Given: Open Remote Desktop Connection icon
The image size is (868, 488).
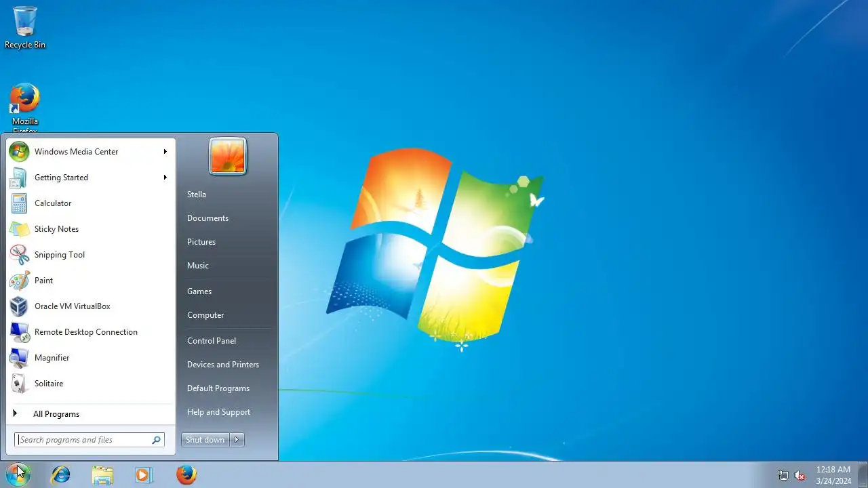Looking at the screenshot, I should click(19, 331).
